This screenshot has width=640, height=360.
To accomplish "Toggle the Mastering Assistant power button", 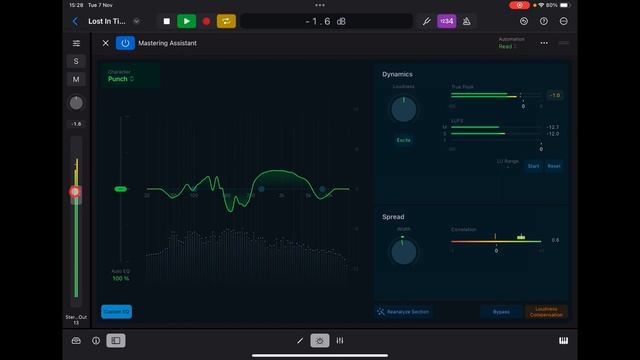I will [125, 43].
